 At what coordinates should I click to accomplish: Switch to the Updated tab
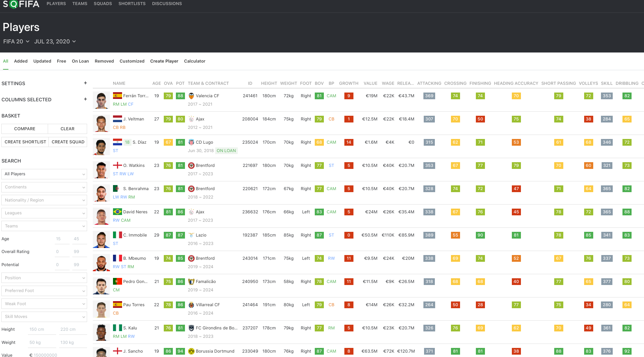(x=42, y=61)
